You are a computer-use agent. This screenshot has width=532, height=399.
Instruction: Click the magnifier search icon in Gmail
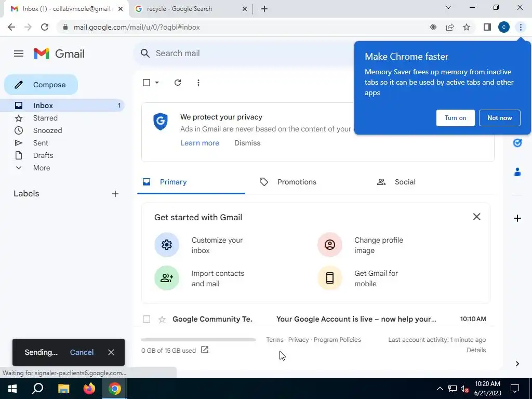pos(145,54)
